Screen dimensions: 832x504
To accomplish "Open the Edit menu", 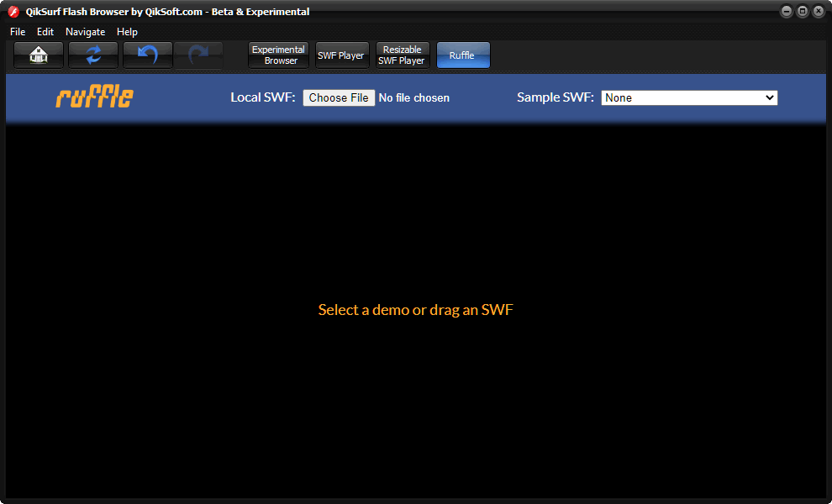I will [x=45, y=32].
